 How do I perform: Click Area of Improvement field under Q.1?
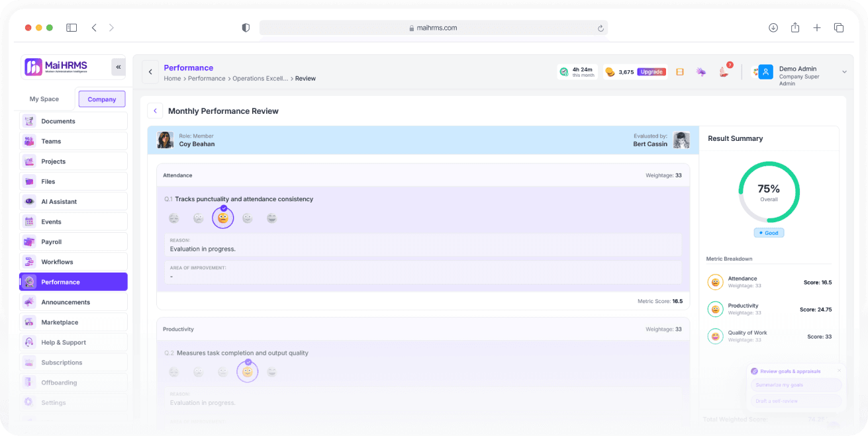coord(422,272)
